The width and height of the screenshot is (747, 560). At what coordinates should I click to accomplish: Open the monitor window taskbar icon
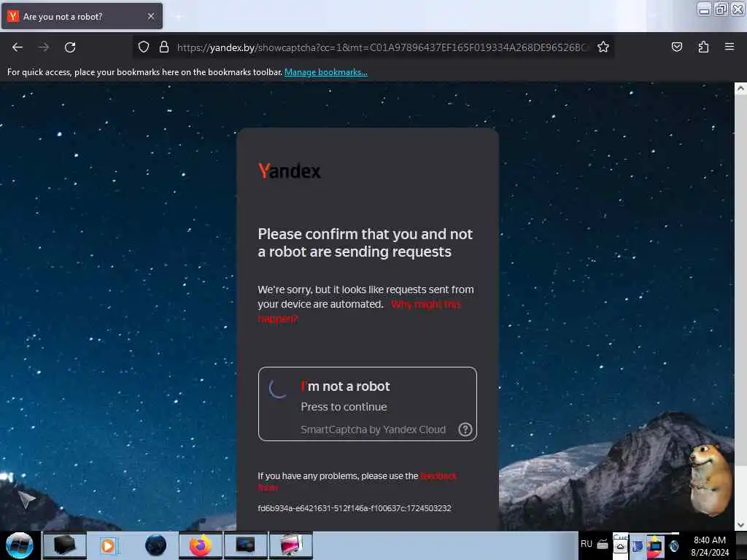coord(245,545)
